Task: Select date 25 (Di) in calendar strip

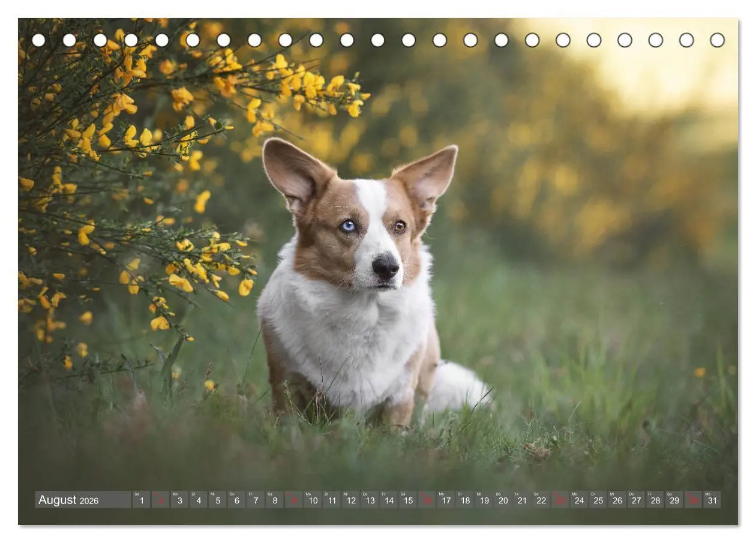Action: (598, 500)
